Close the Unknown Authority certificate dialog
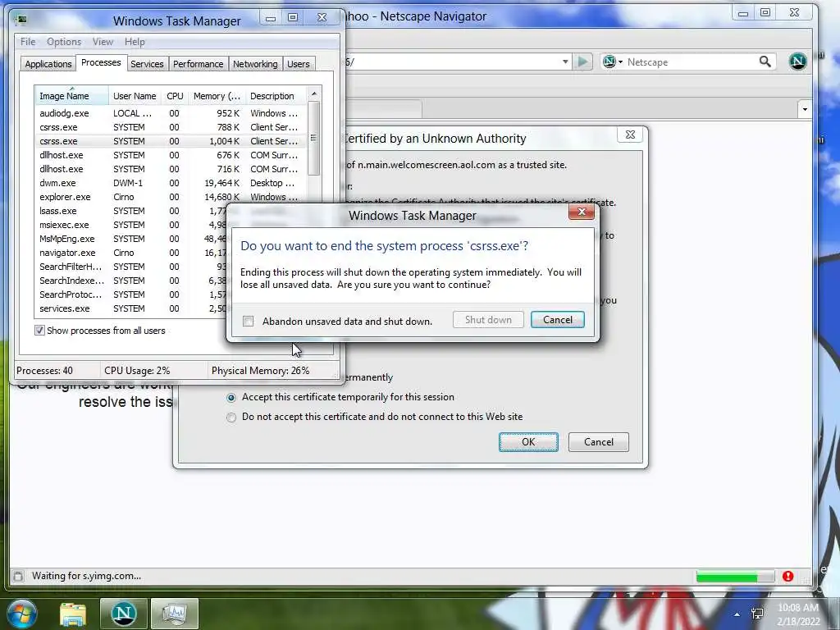840x630 pixels. (x=630, y=135)
